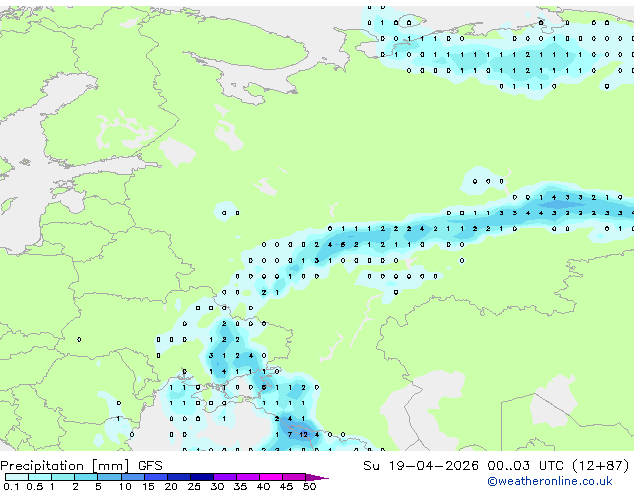Click the '12' precipitation value on map
Image resolution: width=634 pixels, height=490 pixels.
[x=304, y=435]
